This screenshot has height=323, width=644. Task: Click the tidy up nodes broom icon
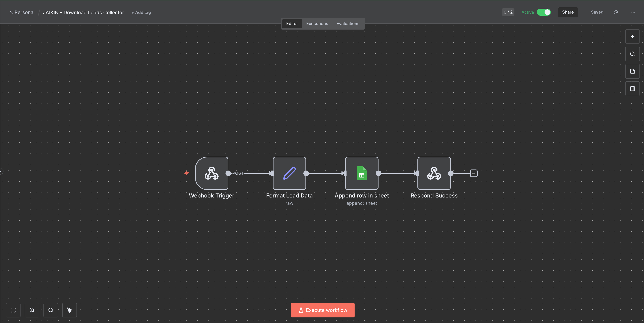[x=70, y=310]
